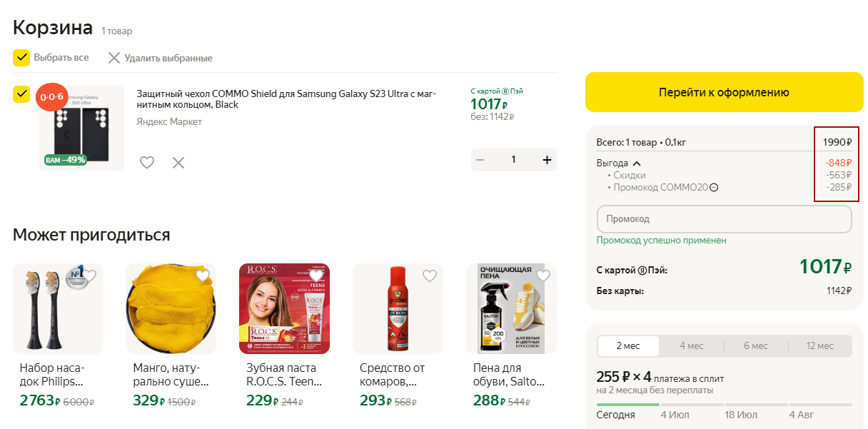Favorite the Philips brush heads set
The width and height of the screenshot is (868, 429).
coord(90,276)
